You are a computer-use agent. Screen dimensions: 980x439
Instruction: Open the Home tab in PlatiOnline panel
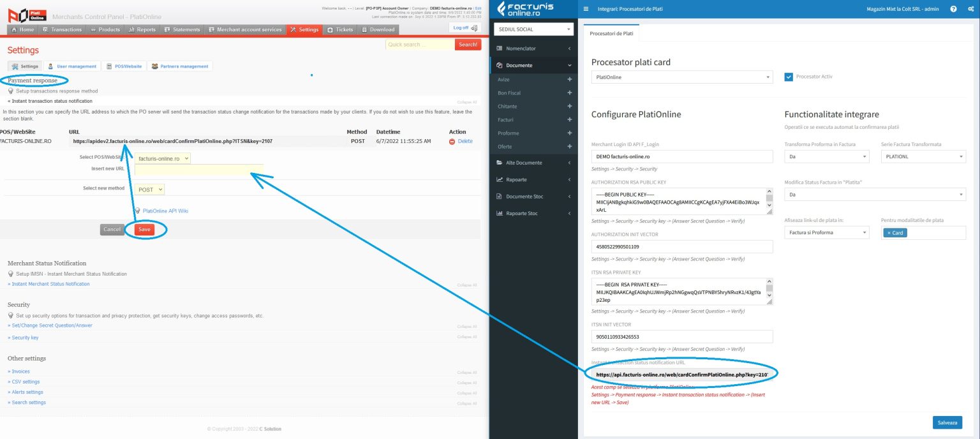[x=22, y=29]
